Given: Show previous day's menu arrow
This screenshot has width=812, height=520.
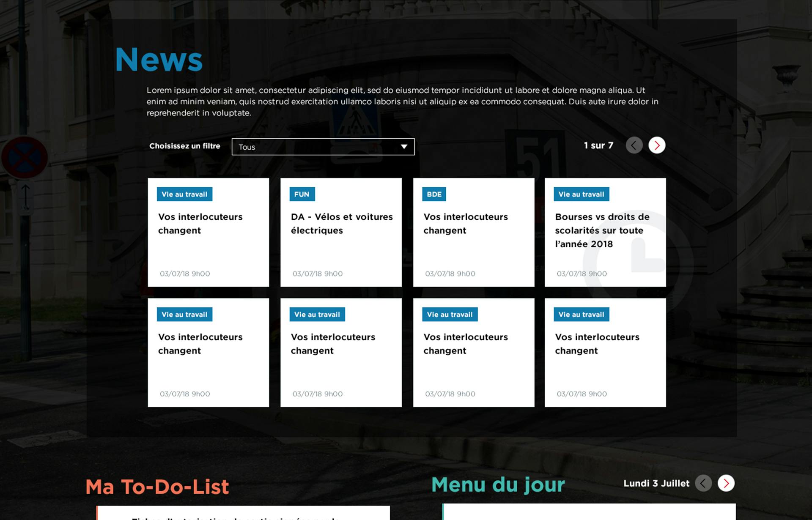Looking at the screenshot, I should pyautogui.click(x=703, y=483).
